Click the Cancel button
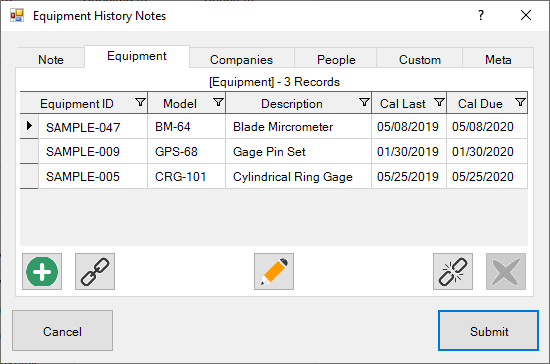This screenshot has height=364, width=550. 62,330
